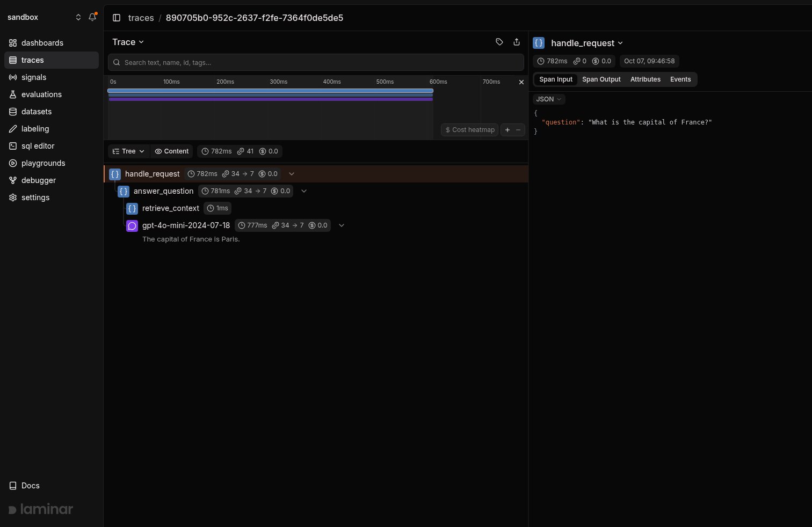This screenshot has width=812, height=527.
Task: Open the JSON format dropdown
Action: (x=549, y=99)
